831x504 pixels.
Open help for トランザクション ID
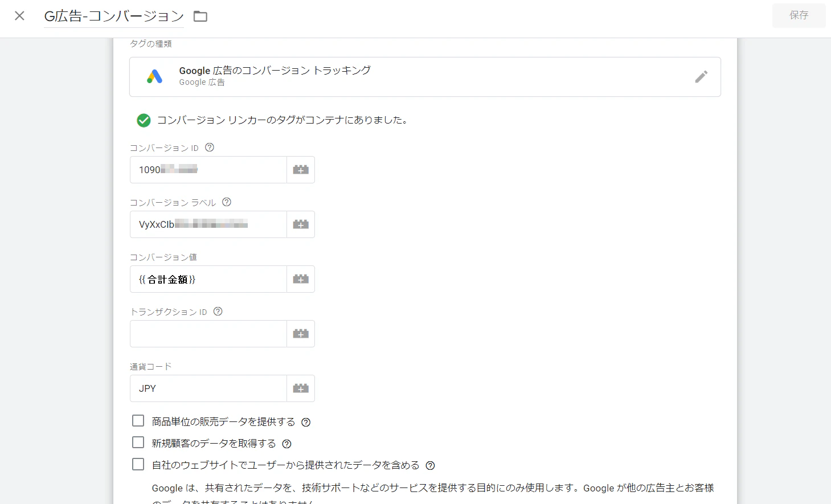coord(218,312)
